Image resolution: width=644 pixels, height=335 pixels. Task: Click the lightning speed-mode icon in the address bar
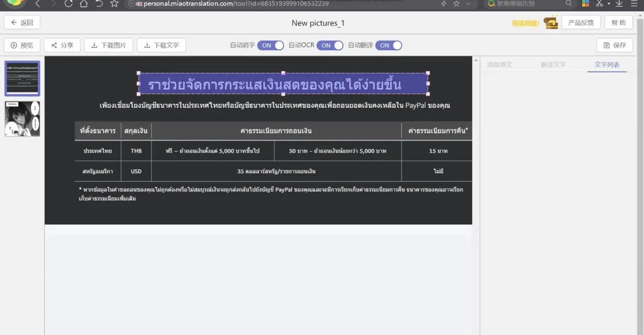(443, 4)
